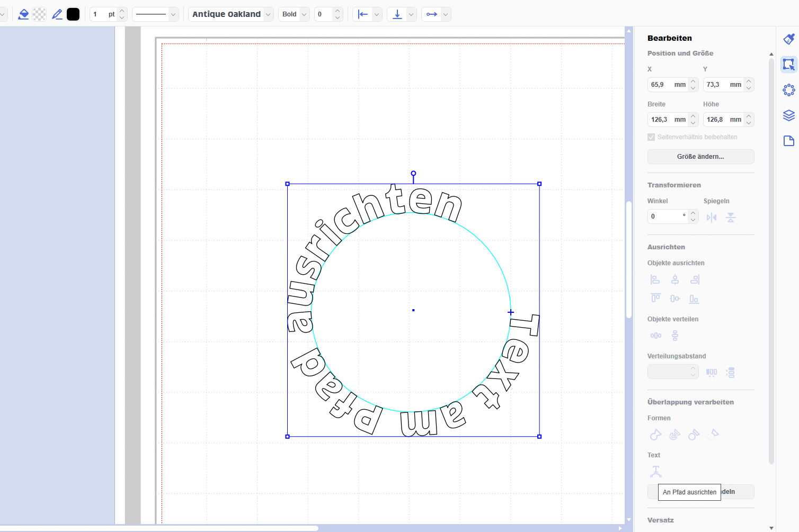
Task: Click the align text to path icon
Action: click(x=656, y=471)
